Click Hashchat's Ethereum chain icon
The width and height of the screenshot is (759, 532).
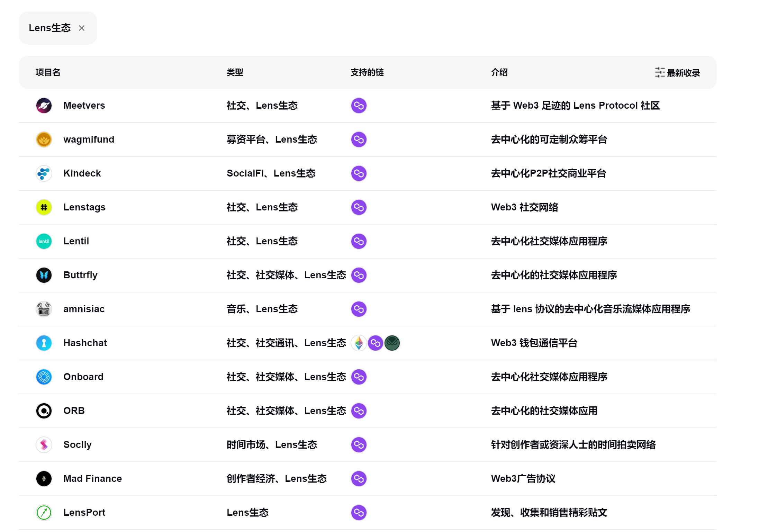tap(359, 343)
